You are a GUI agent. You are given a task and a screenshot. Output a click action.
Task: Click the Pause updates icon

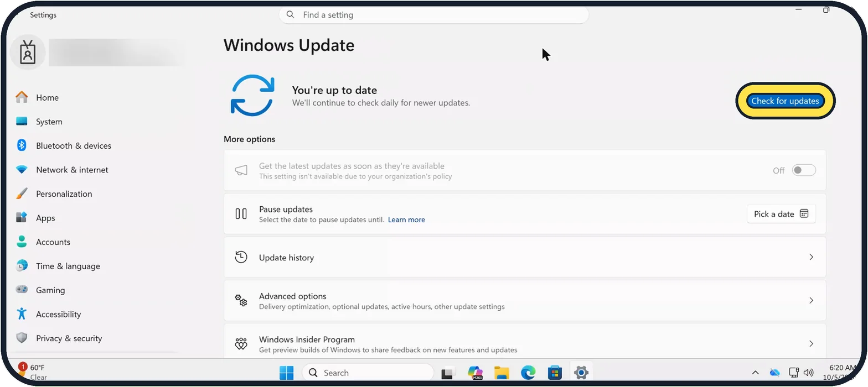(x=241, y=213)
